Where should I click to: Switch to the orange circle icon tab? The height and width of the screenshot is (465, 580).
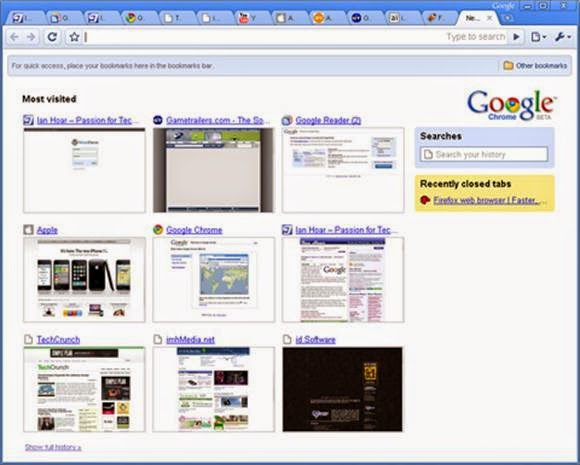[327, 18]
